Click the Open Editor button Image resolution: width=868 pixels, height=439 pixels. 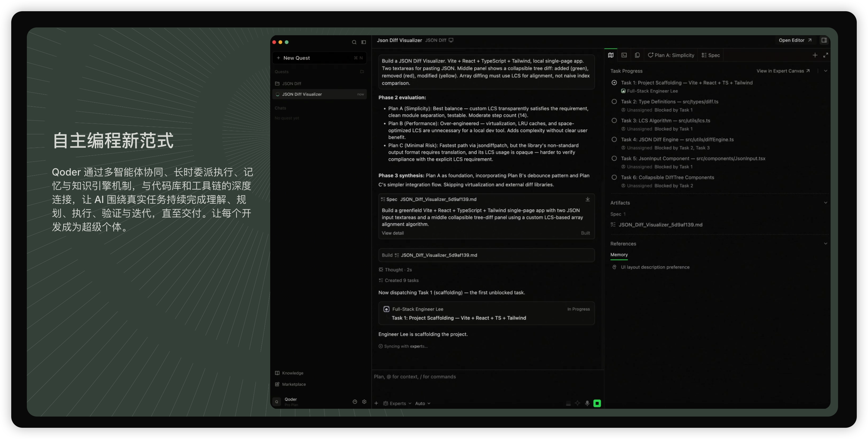click(x=795, y=40)
